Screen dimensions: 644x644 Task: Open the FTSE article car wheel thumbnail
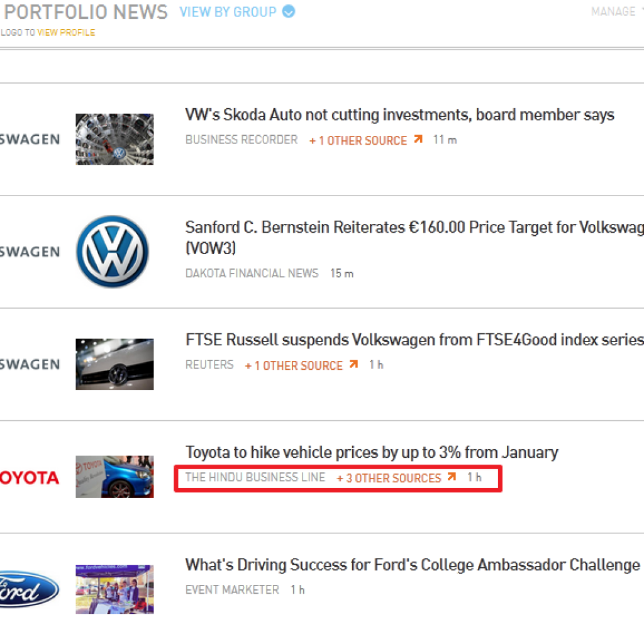click(114, 364)
